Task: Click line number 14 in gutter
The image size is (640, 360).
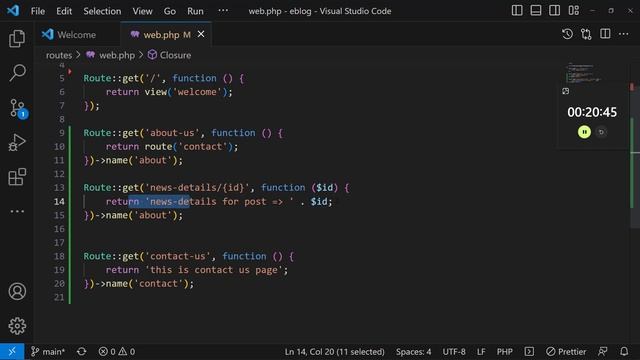Action: tap(59, 202)
